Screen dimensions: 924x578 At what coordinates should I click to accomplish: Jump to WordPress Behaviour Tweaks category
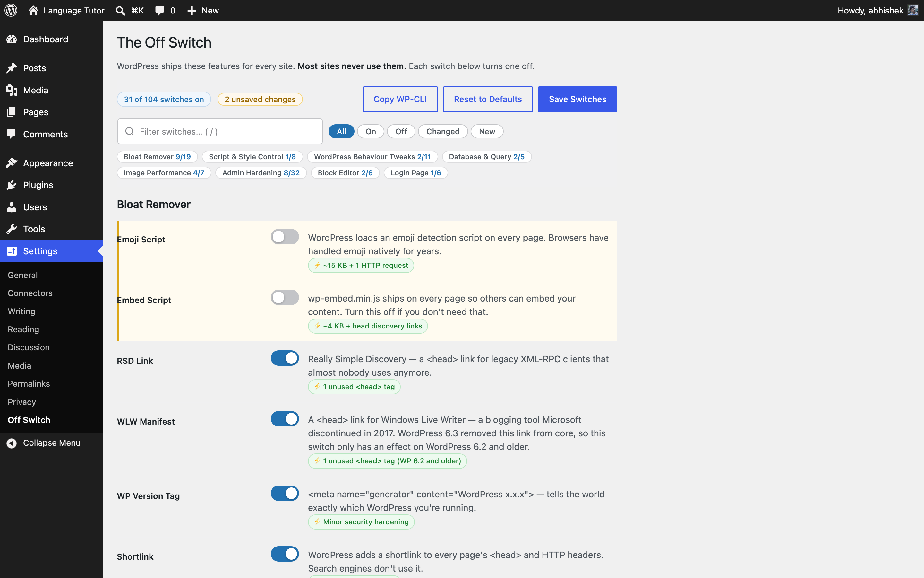pyautogui.click(x=372, y=157)
